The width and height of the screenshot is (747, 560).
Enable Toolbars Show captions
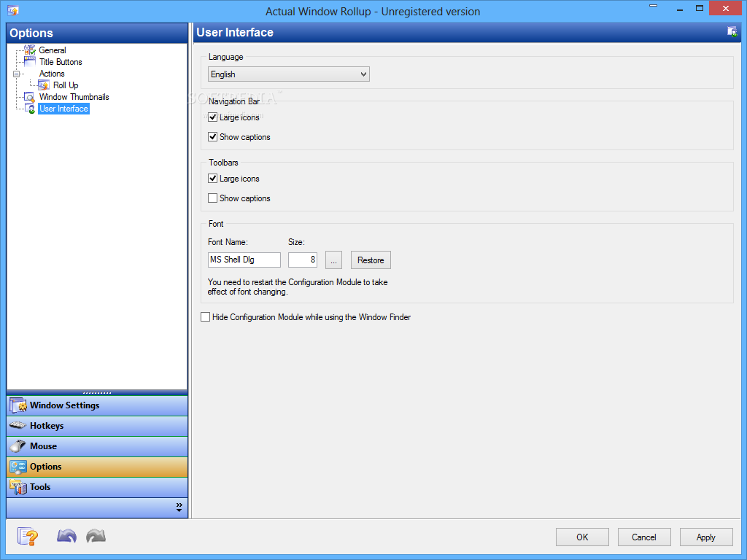click(x=212, y=198)
